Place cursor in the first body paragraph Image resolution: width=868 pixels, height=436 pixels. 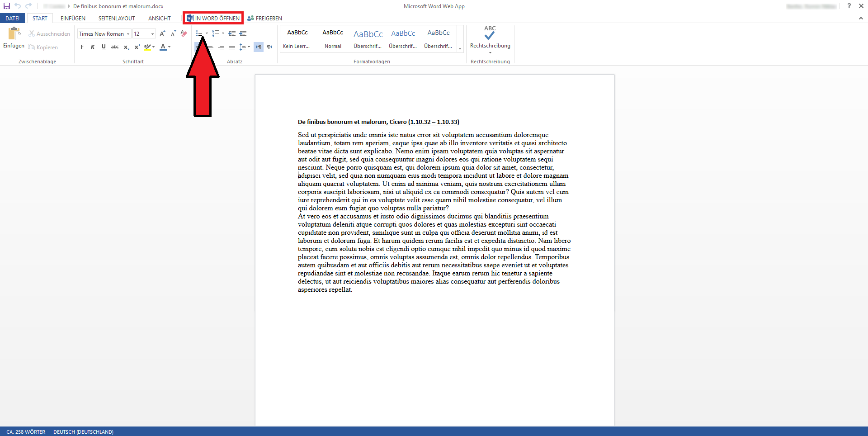point(434,171)
